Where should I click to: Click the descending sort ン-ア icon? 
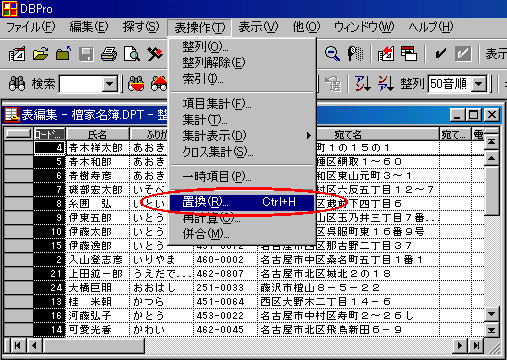385,83
